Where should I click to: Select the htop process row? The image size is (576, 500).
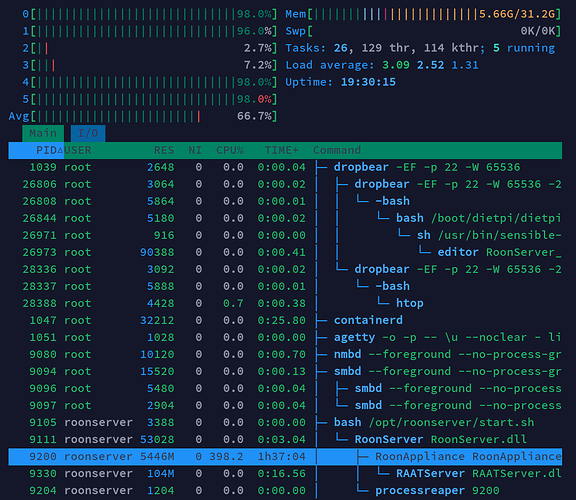(x=285, y=303)
